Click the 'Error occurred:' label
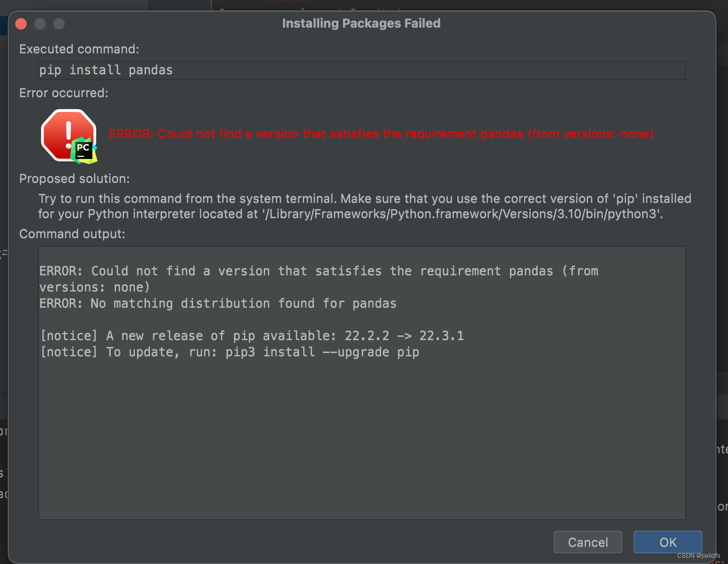 point(64,93)
